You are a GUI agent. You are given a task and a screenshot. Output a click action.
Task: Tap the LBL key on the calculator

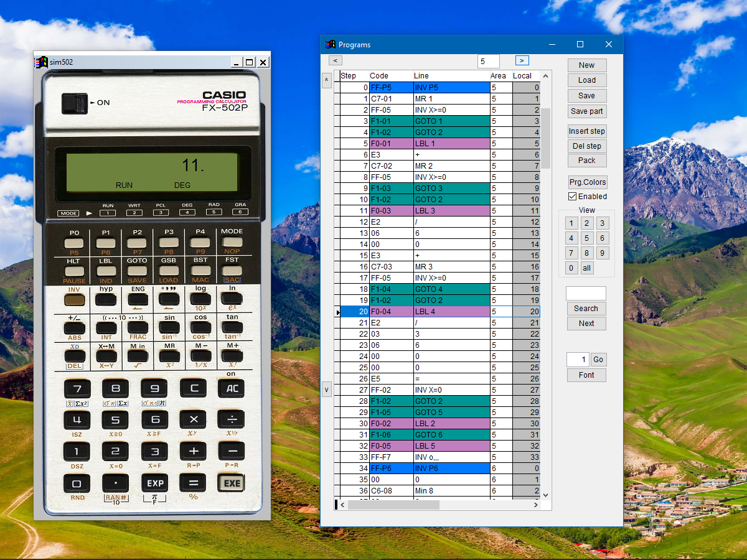pos(106,271)
